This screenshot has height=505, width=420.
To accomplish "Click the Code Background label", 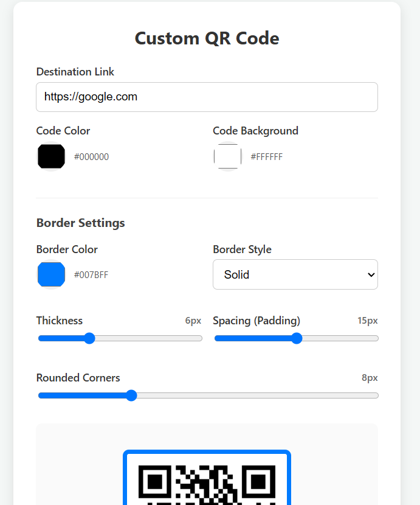I will (x=255, y=131).
